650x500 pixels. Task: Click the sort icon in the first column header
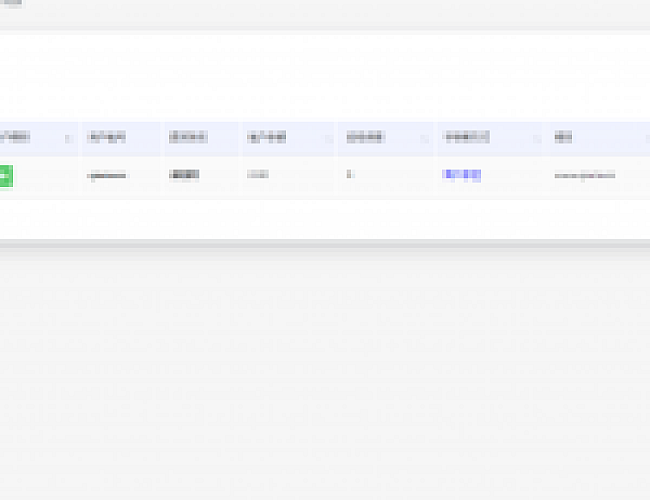[68, 139]
